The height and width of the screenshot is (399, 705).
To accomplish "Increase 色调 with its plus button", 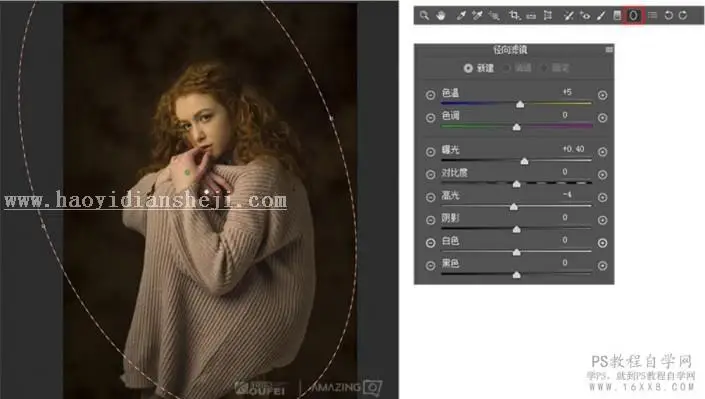I will tap(602, 118).
